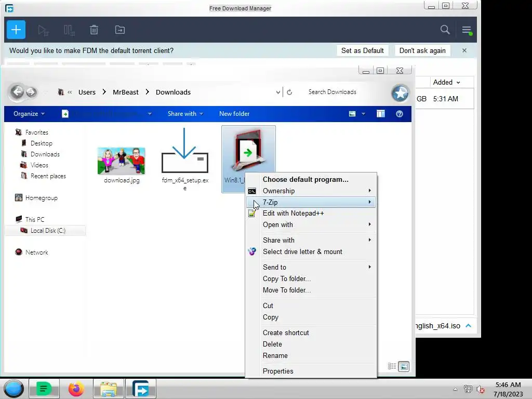Image resolution: width=532 pixels, height=399 pixels.
Task: Click Users in the breadcrumb path
Action: [87, 92]
